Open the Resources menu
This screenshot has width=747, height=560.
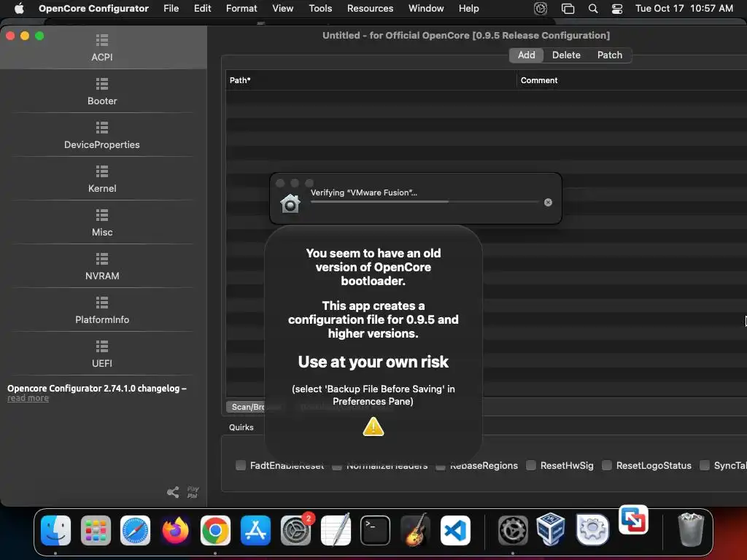tap(370, 9)
